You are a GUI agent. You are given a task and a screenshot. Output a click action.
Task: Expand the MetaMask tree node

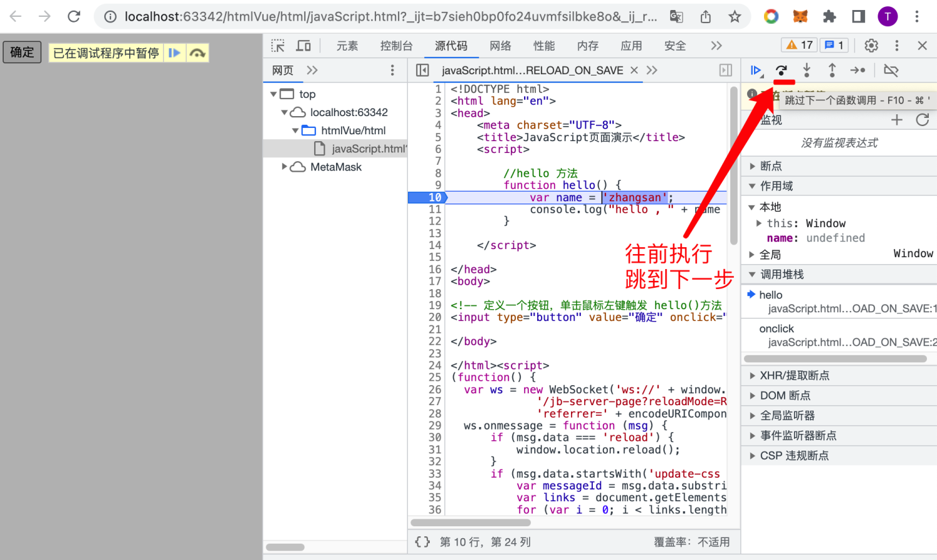[x=284, y=167]
